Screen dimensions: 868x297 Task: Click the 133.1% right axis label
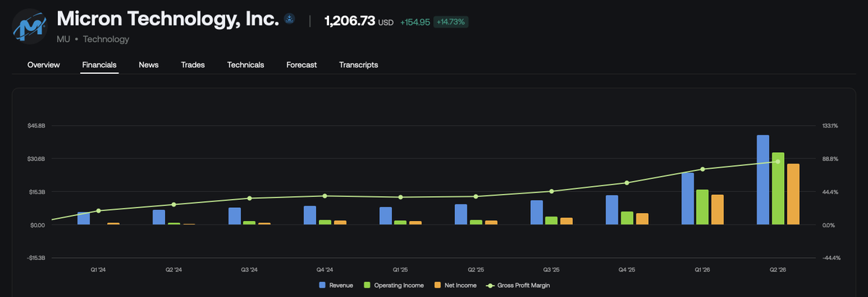point(830,126)
